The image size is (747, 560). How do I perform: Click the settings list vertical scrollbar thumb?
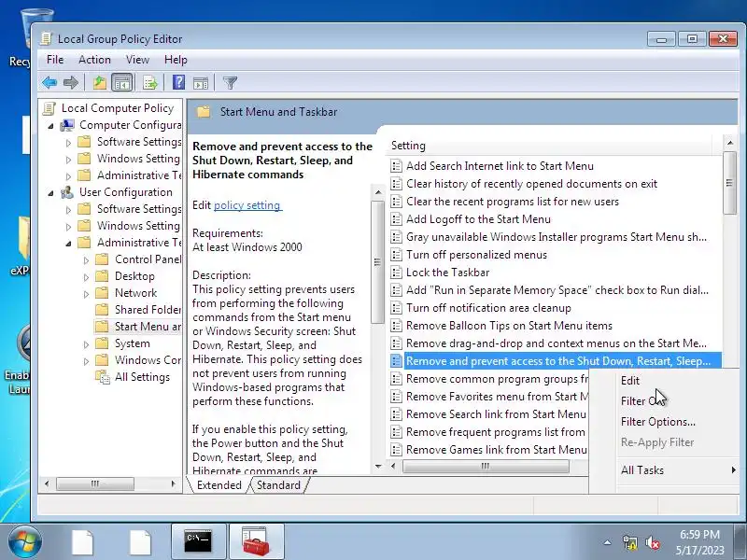pos(729,183)
